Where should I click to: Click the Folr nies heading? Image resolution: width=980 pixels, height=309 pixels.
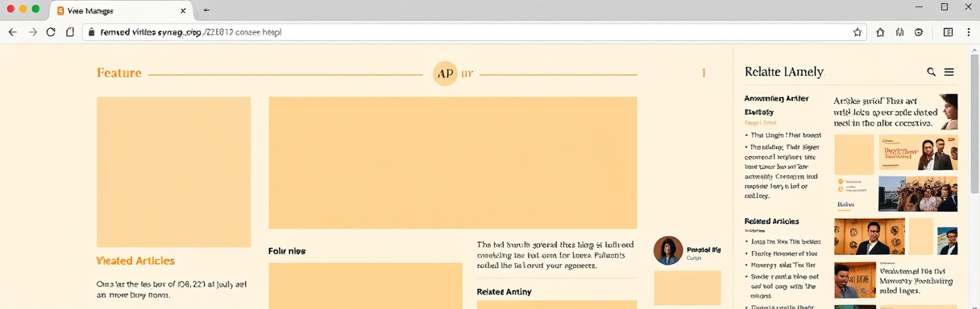[287, 251]
